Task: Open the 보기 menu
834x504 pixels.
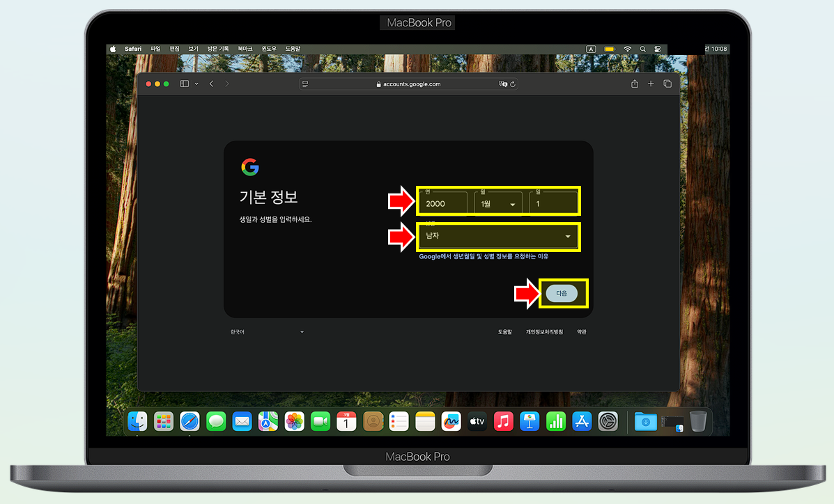Action: (193, 49)
